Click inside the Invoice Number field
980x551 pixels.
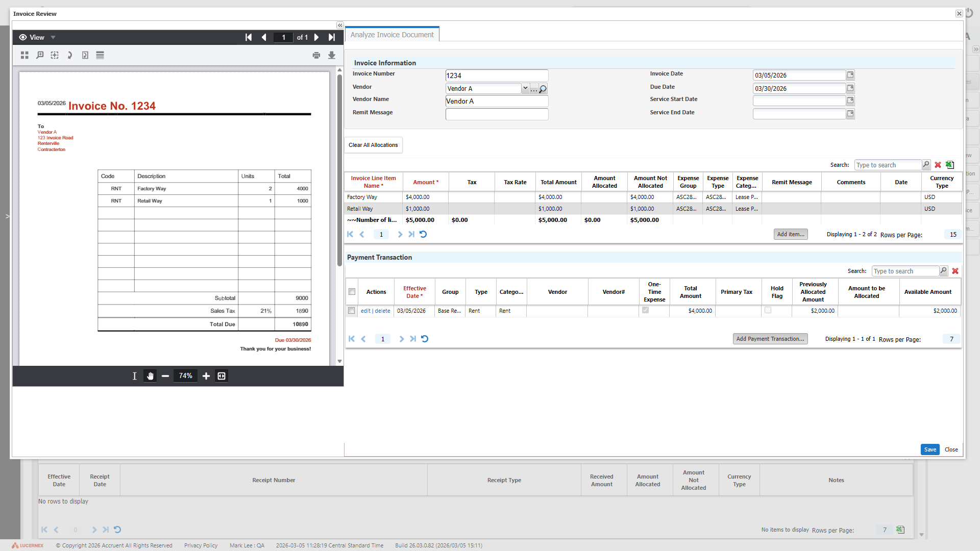(x=496, y=75)
